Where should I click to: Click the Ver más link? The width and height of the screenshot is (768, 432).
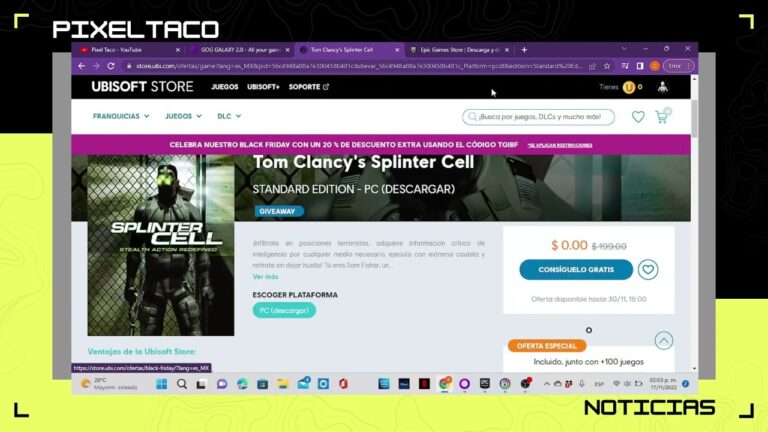(x=265, y=277)
